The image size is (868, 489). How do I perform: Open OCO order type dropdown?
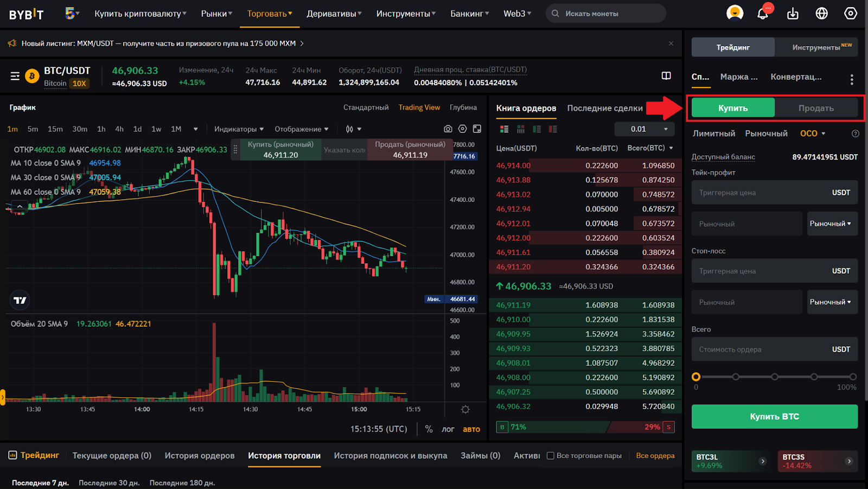[x=813, y=134]
